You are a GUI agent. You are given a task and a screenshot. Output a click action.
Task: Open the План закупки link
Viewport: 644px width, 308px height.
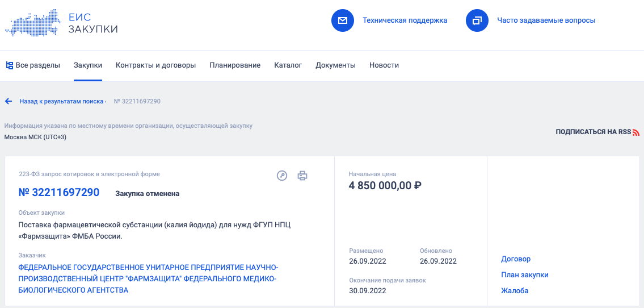pos(524,274)
